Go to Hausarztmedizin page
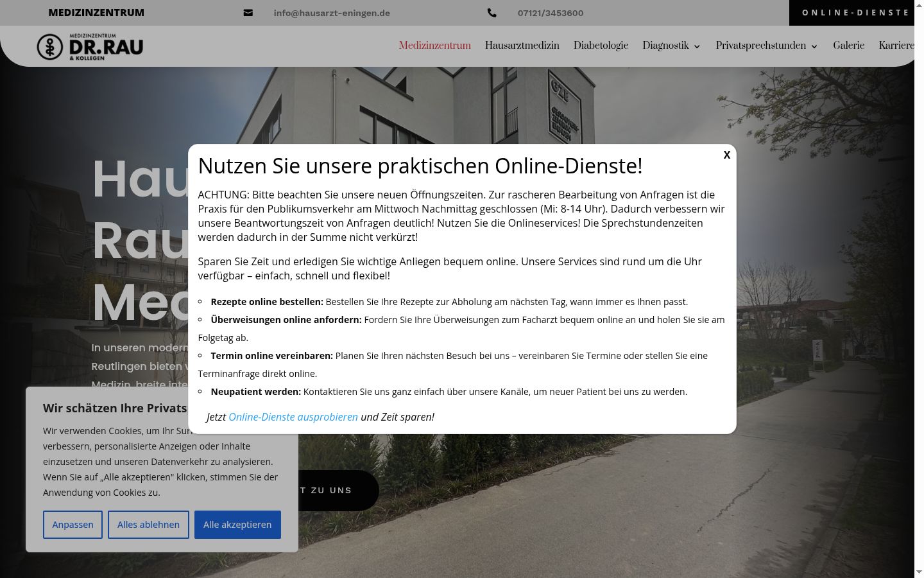Screen dimensions: 924x578 tap(522, 46)
